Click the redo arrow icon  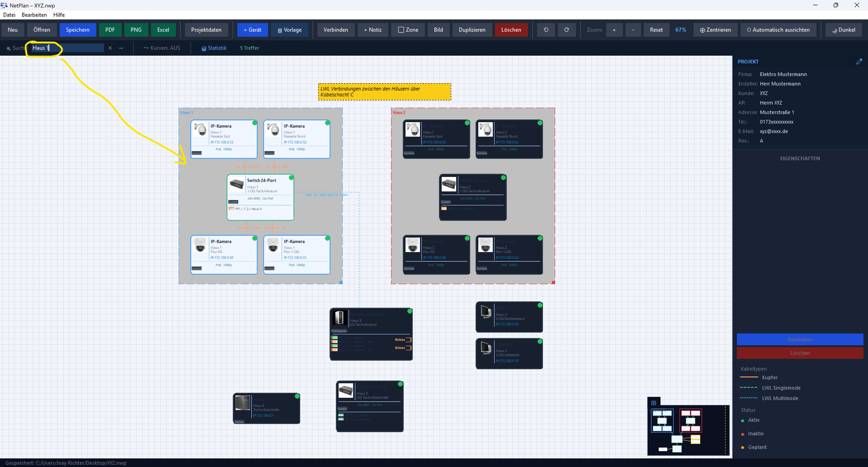[x=566, y=30]
